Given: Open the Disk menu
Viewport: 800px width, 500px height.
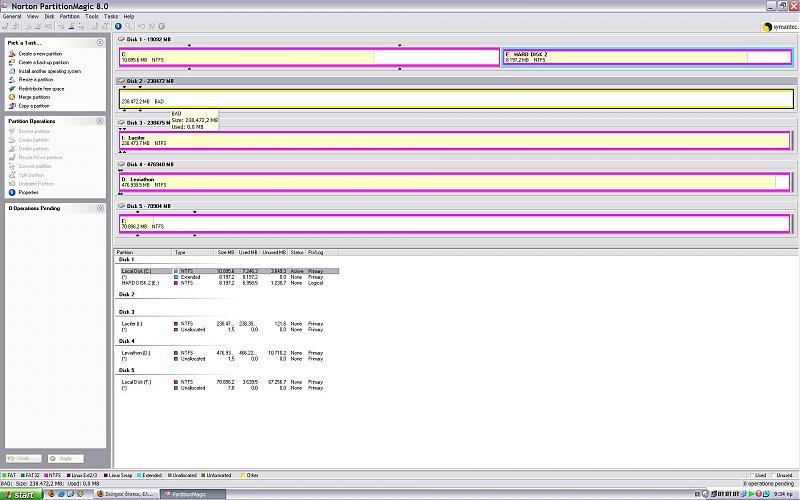Looking at the screenshot, I should pyautogui.click(x=49, y=16).
